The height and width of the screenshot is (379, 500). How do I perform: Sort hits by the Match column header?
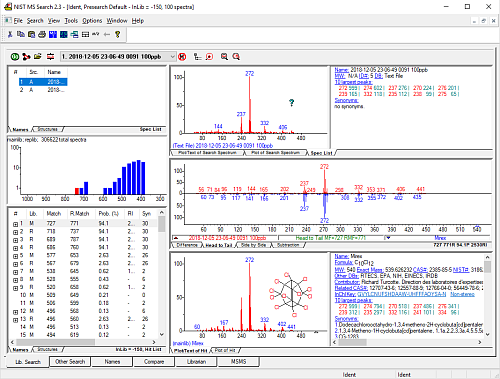point(53,214)
